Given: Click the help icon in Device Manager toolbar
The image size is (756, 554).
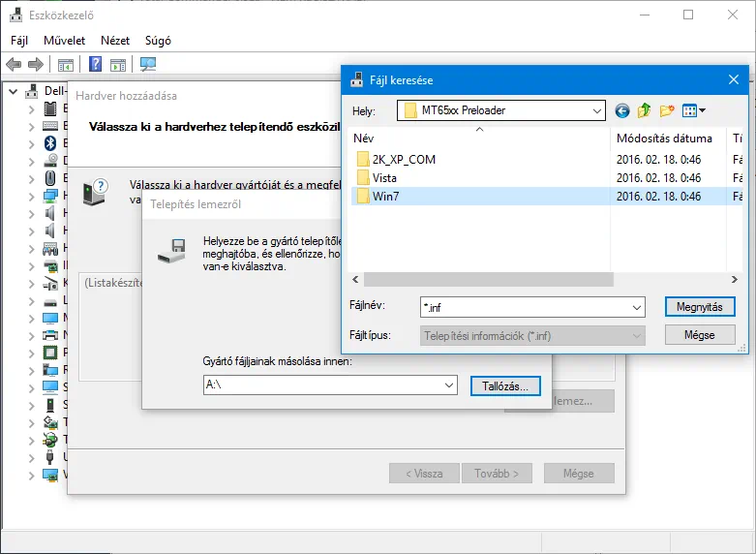Looking at the screenshot, I should 96,65.
